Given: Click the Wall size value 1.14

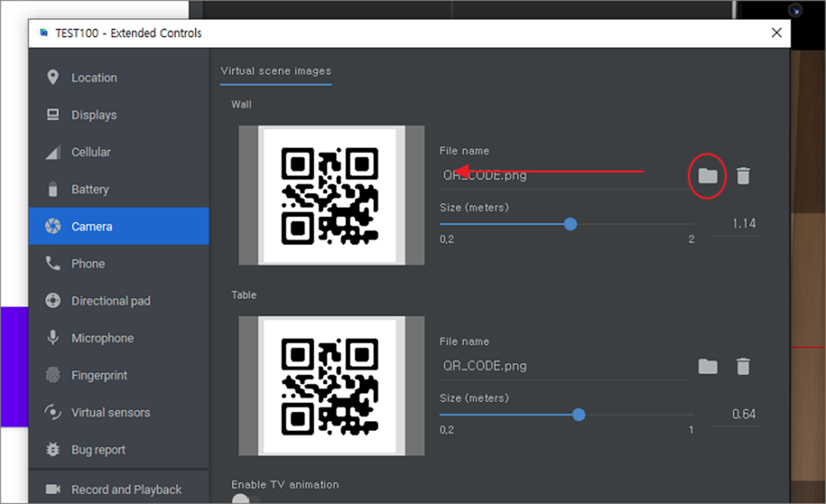Looking at the screenshot, I should coord(744,224).
